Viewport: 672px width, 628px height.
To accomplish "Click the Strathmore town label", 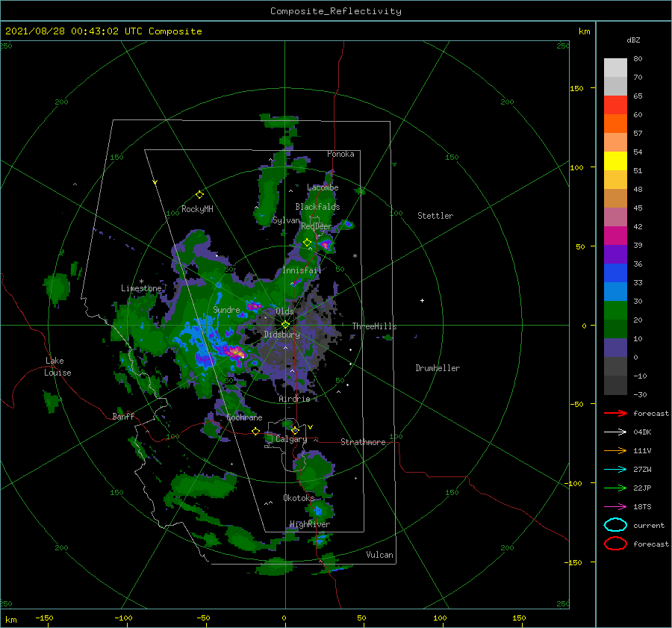I will [363, 442].
